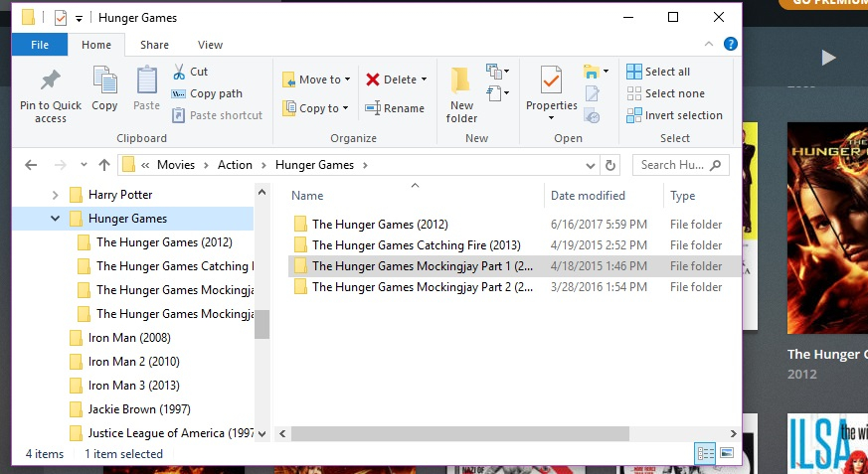Click the Pin to Quick access icon

50,80
